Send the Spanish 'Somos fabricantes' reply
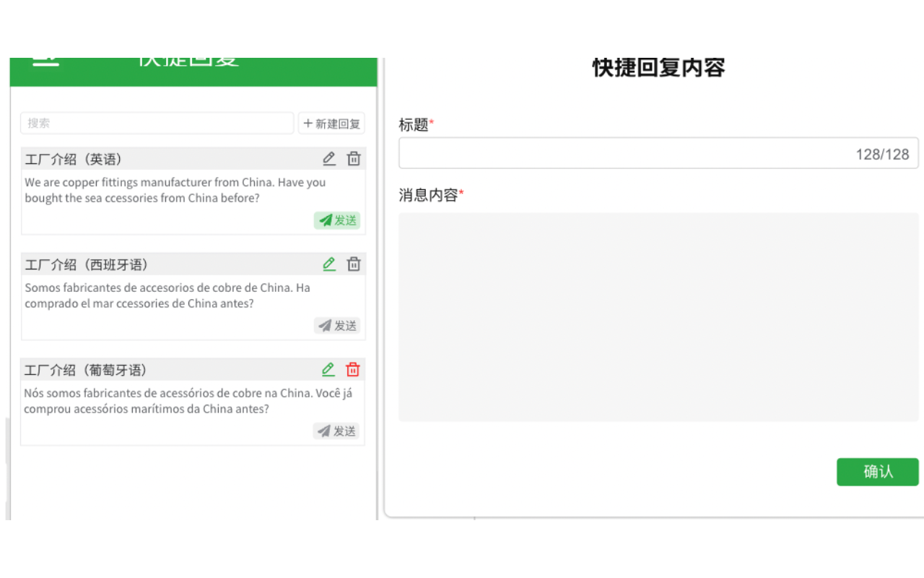 [x=337, y=326]
